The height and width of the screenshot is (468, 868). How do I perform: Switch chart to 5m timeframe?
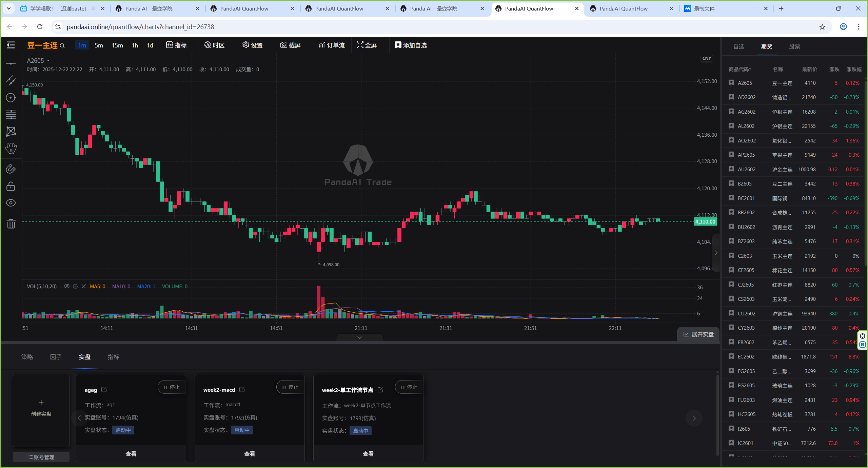[99, 45]
